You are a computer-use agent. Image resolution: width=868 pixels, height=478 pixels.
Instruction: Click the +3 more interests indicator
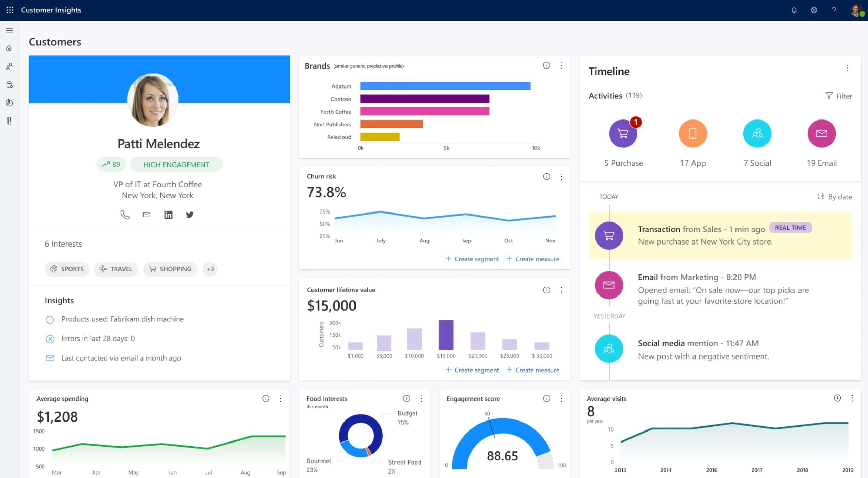point(210,269)
